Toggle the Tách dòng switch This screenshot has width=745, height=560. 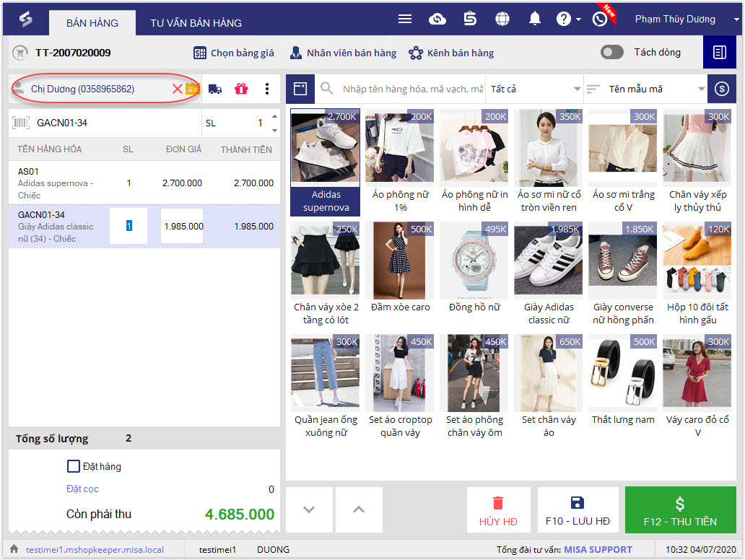click(x=612, y=52)
